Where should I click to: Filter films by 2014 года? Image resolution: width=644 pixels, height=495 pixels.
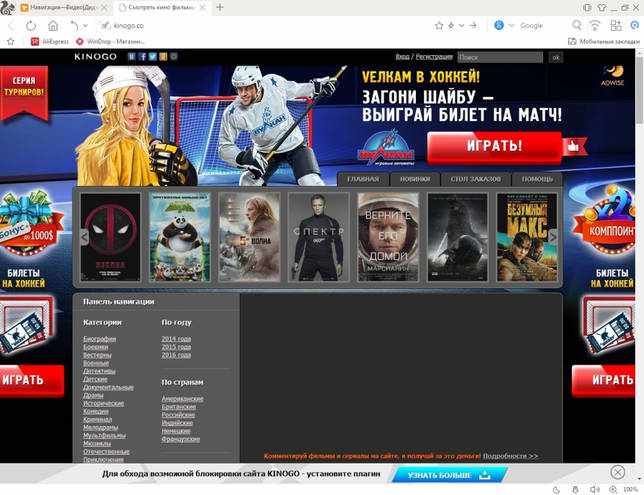coord(176,339)
